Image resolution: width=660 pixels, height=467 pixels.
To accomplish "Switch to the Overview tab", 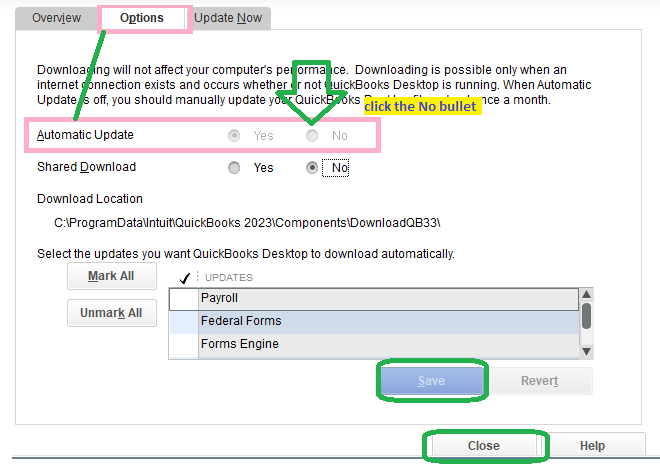I will point(56,18).
